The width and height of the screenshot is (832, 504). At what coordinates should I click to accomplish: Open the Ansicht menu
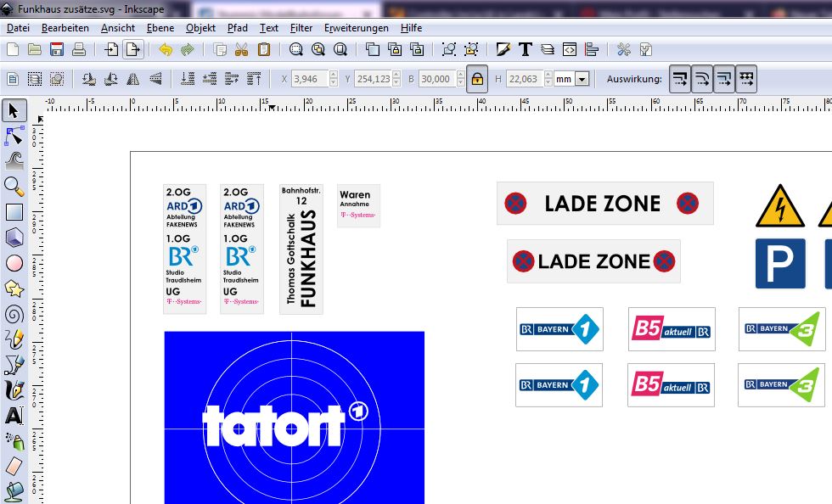coord(118,28)
